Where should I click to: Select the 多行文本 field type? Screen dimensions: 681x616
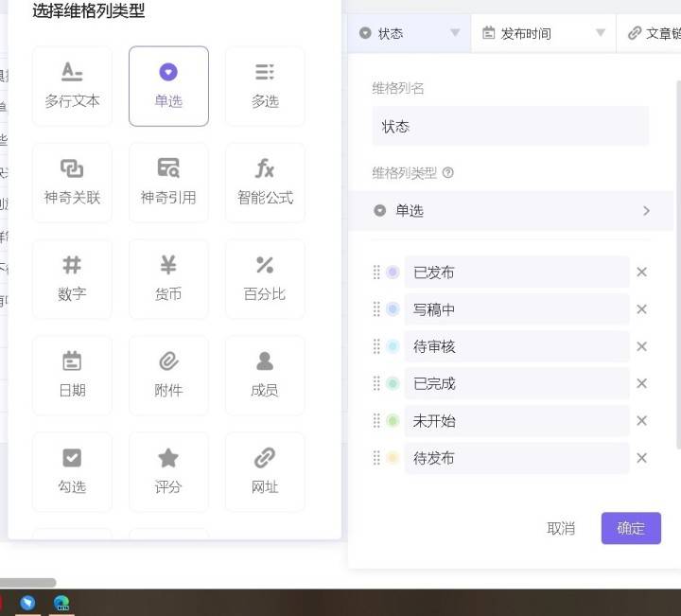pyautogui.click(x=72, y=86)
